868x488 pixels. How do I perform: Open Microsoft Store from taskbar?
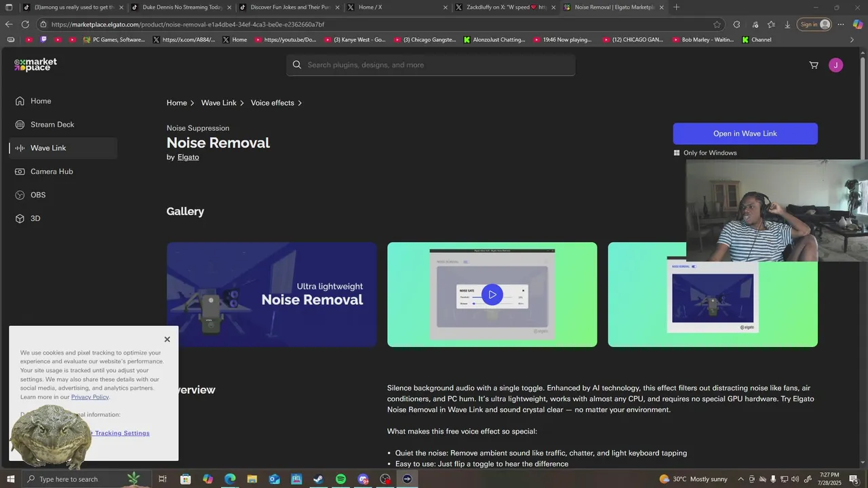185,479
